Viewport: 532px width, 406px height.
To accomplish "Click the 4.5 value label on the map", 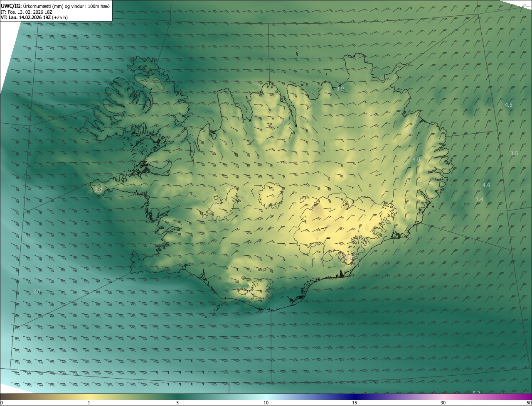I will click(508, 105).
